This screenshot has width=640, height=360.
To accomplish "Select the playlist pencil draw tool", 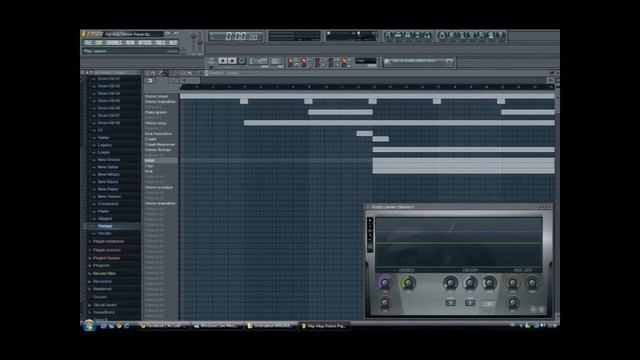I will pyautogui.click(x=160, y=73).
